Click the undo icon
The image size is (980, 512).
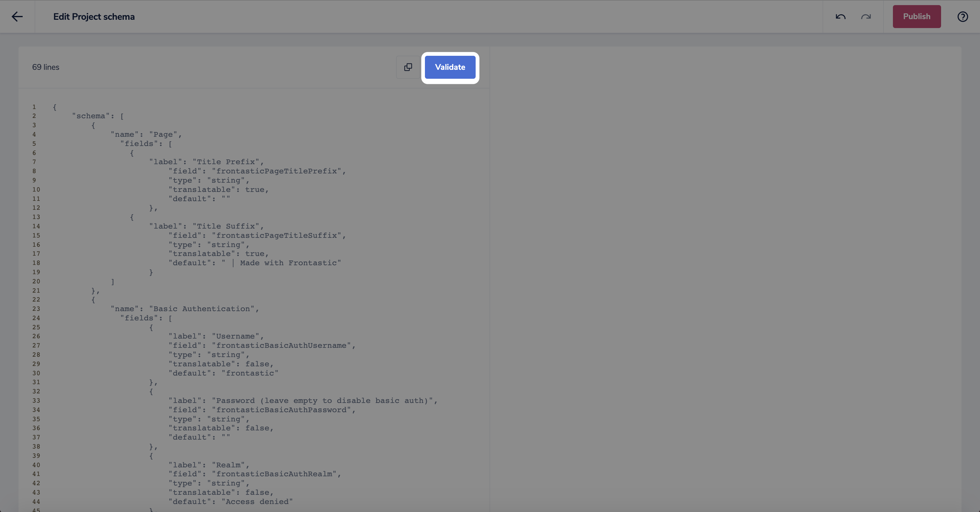(x=840, y=17)
